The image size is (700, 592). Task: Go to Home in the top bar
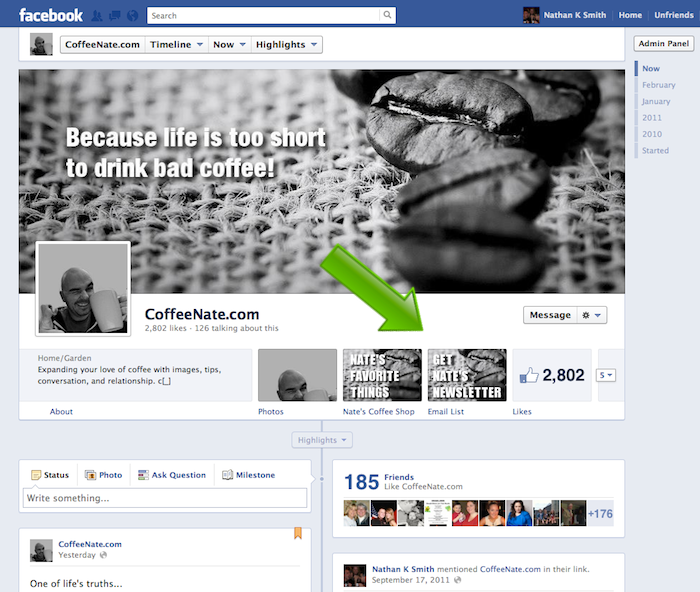[x=630, y=15]
